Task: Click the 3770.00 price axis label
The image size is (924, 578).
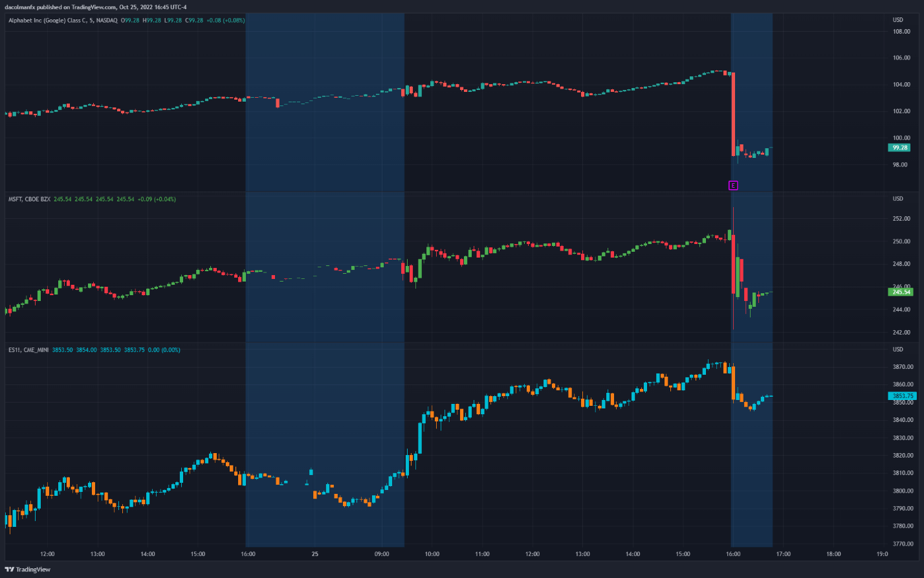Action: click(903, 544)
